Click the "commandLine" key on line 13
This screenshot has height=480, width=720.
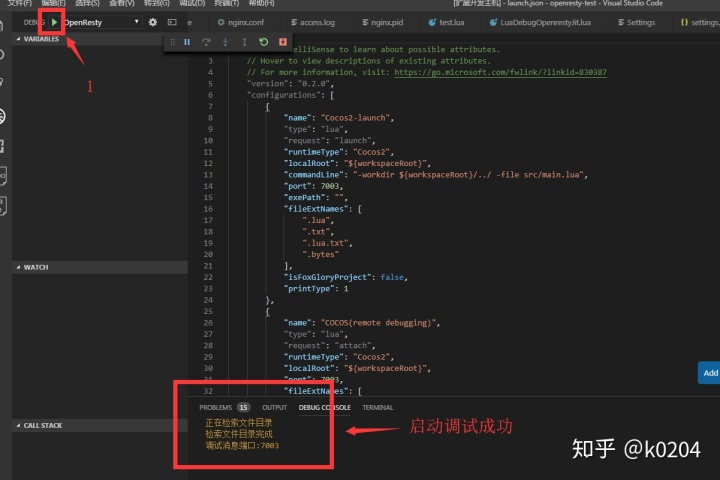pyautogui.click(x=314, y=175)
